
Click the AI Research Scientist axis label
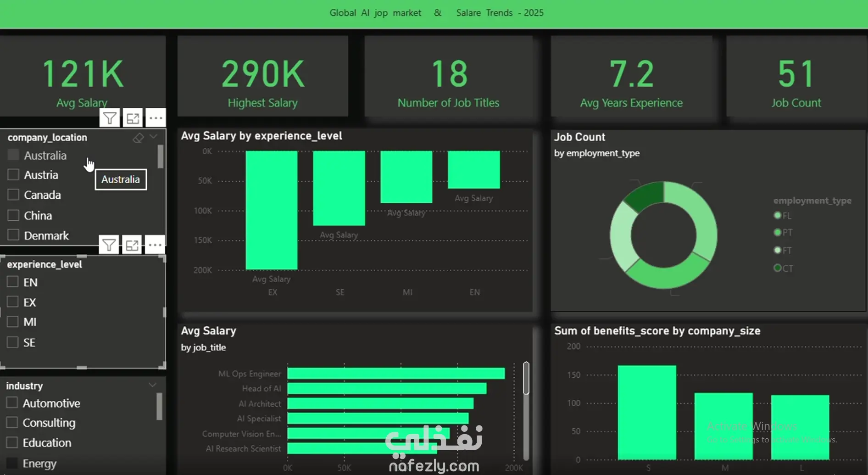(x=243, y=448)
